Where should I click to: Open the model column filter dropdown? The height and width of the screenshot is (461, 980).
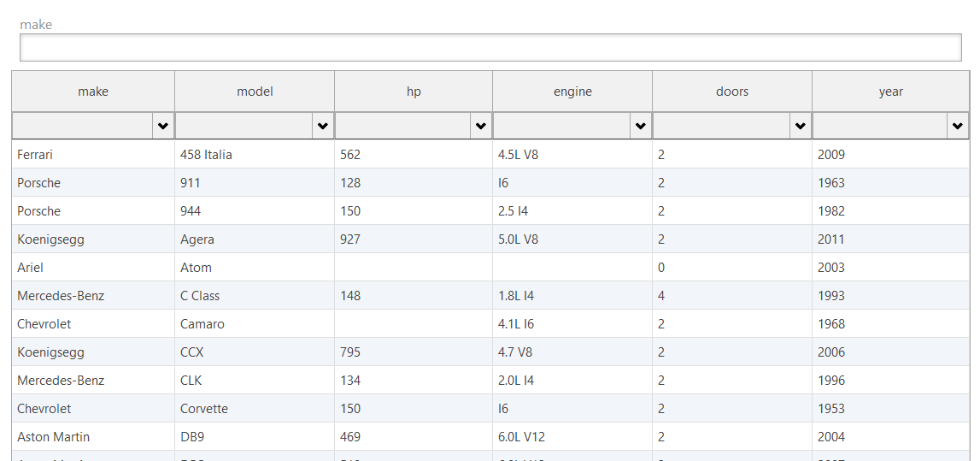[322, 127]
